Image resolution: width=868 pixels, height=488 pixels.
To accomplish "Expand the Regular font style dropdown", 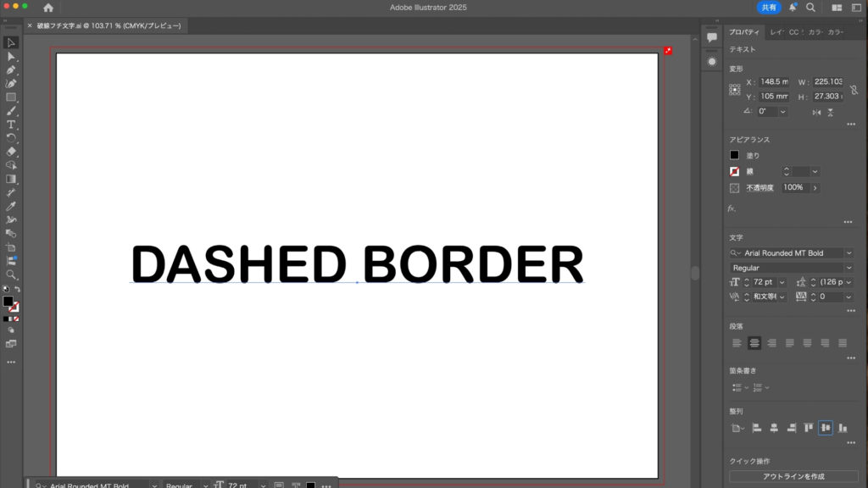I will pos(849,268).
